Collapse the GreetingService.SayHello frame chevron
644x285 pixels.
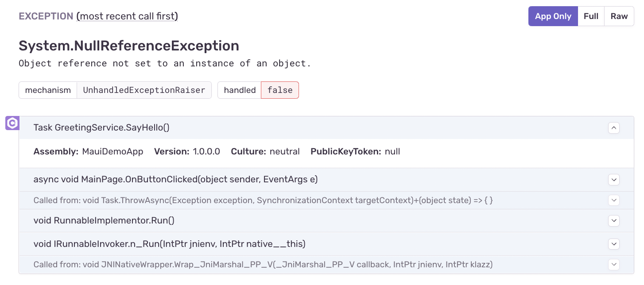613,128
